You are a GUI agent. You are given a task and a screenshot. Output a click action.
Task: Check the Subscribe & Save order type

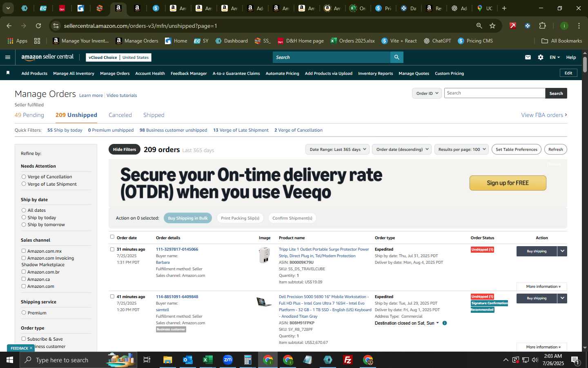(x=24, y=339)
